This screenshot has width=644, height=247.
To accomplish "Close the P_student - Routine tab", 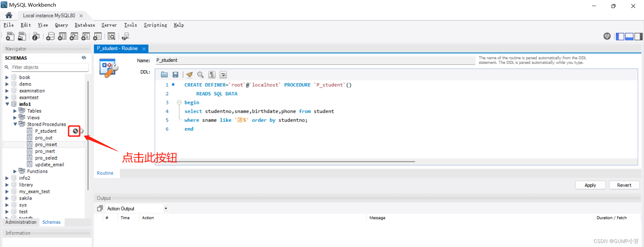I will point(144,49).
